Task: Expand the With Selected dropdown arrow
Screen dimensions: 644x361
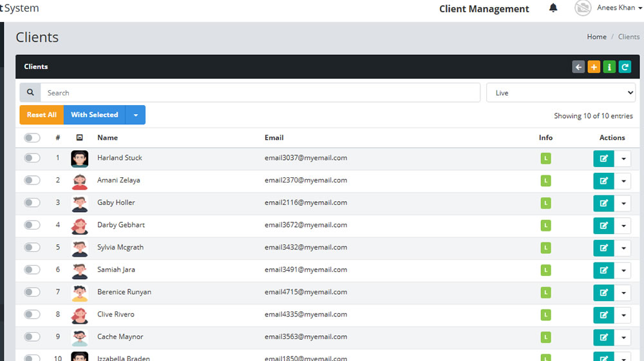Action: (135, 115)
